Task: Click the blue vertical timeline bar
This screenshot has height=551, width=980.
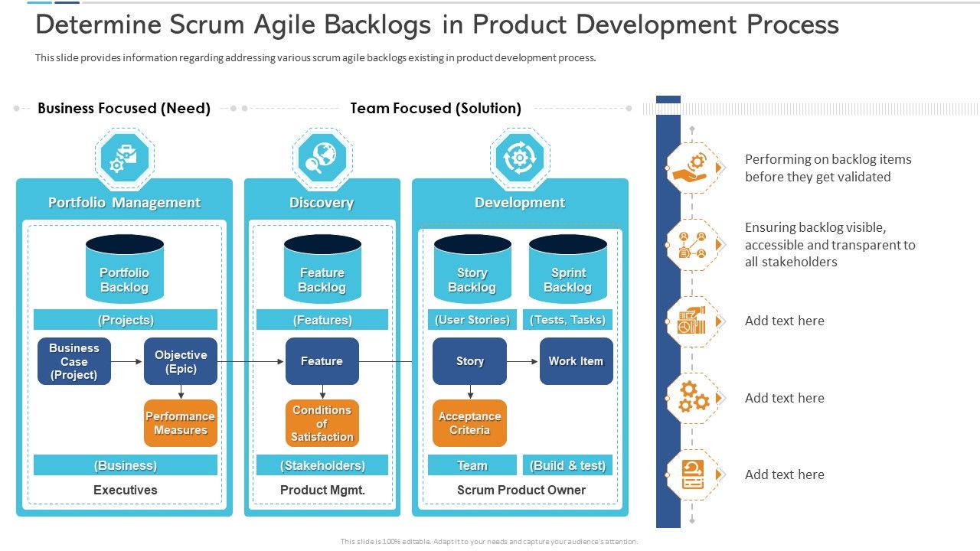Action: 668,321
